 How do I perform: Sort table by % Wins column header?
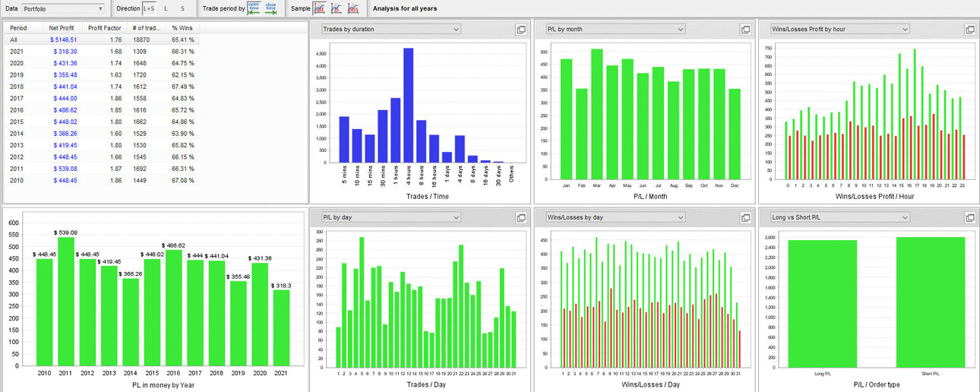pos(182,27)
